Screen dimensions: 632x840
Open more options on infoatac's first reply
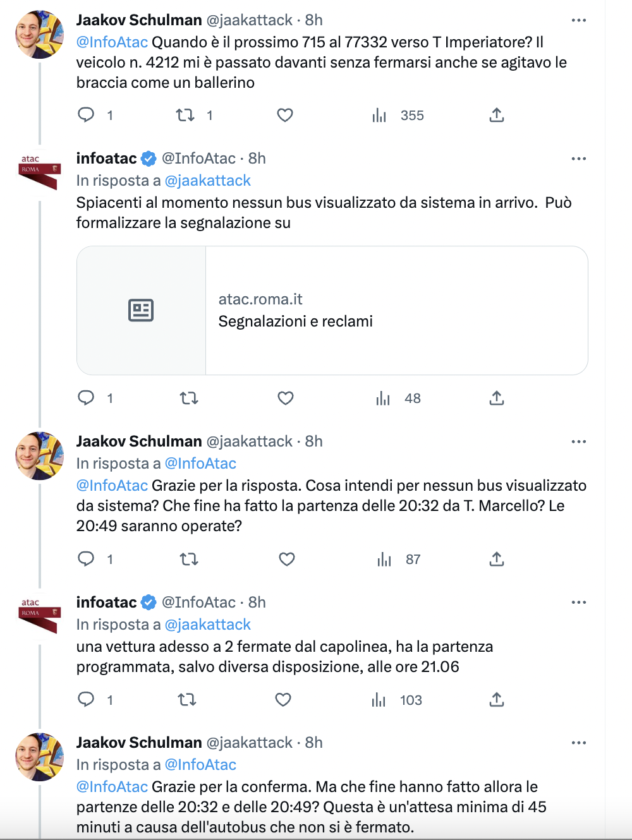(x=578, y=159)
